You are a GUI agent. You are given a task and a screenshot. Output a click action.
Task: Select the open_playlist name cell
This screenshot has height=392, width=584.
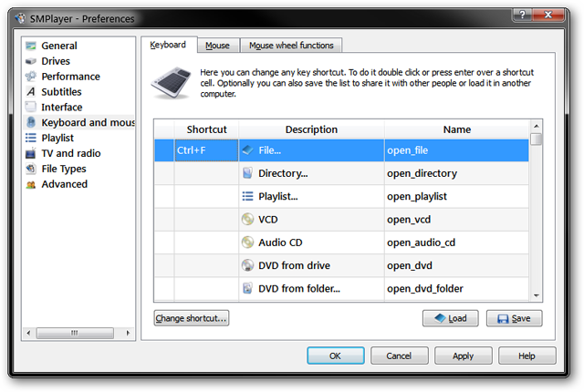coord(456,196)
